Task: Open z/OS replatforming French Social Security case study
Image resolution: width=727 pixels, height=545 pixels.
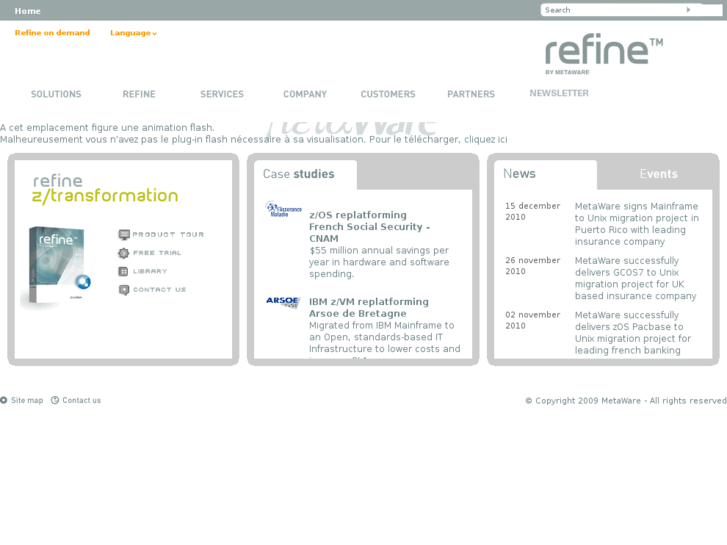Action: point(370,227)
